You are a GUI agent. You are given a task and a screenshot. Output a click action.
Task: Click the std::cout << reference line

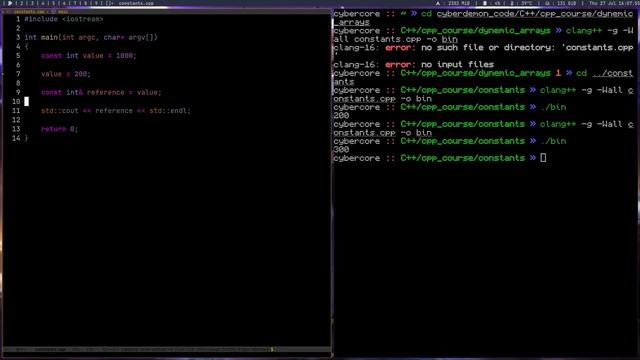coord(116,111)
